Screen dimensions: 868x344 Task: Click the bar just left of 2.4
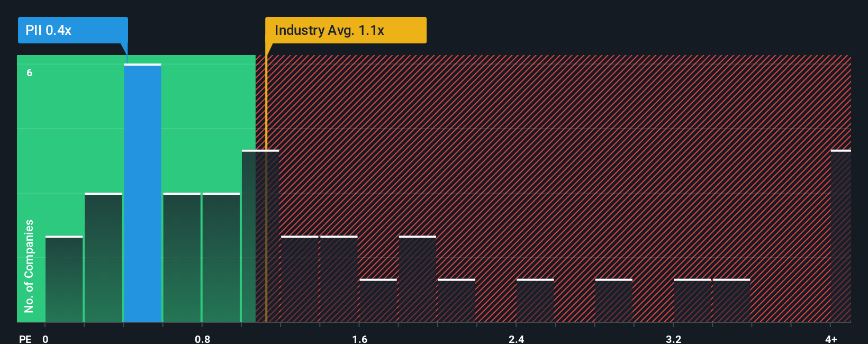coord(457,301)
